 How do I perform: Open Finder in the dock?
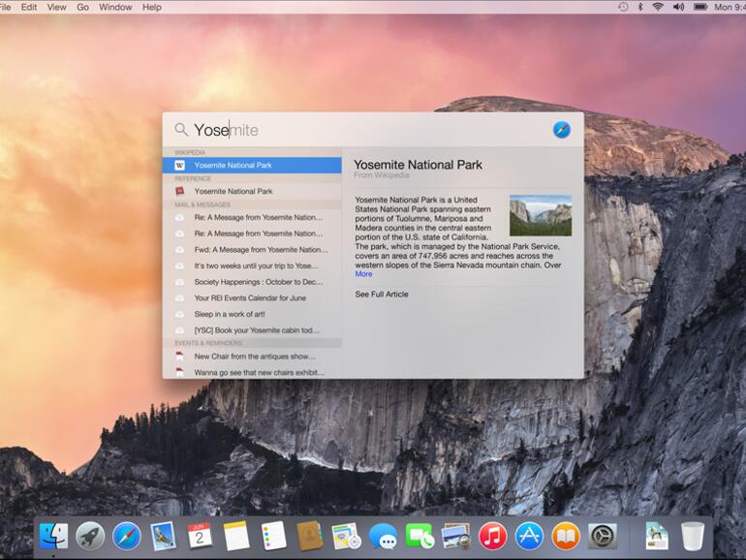(x=53, y=536)
